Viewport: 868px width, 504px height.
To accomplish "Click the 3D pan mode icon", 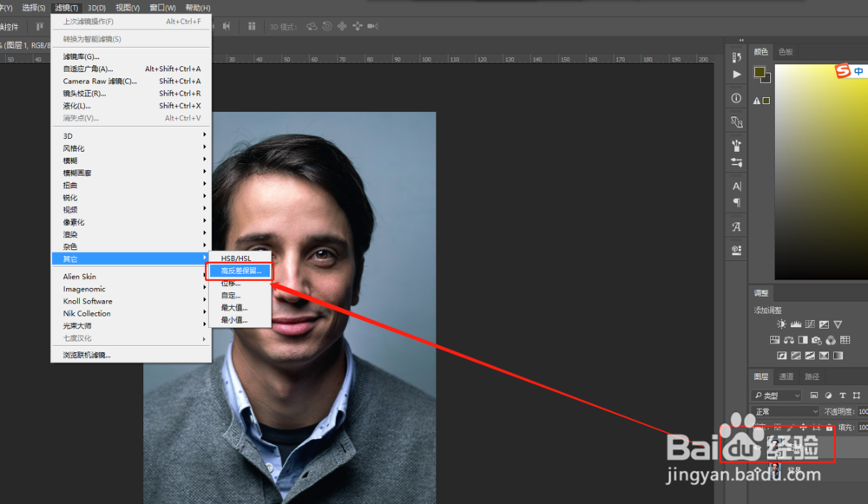I will coord(342,26).
